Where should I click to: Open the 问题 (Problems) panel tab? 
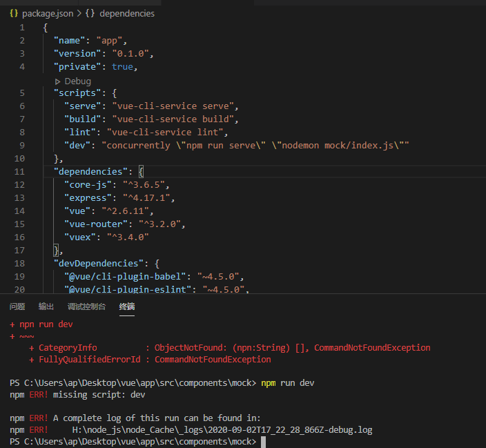(x=17, y=306)
